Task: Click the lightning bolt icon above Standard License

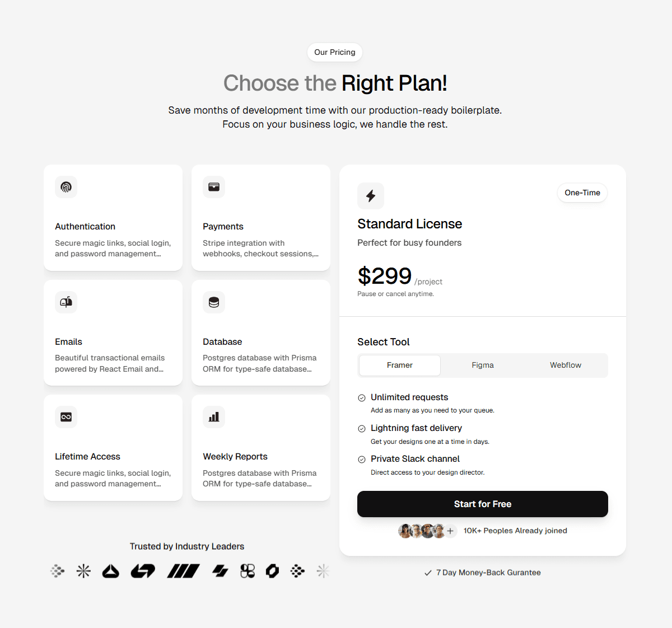Action: 370,196
